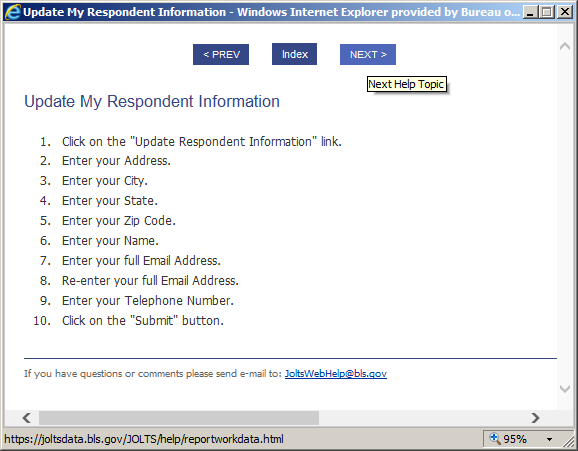Click the window title bar text
Image resolution: width=578 pixels, height=451 pixels.
(x=271, y=12)
